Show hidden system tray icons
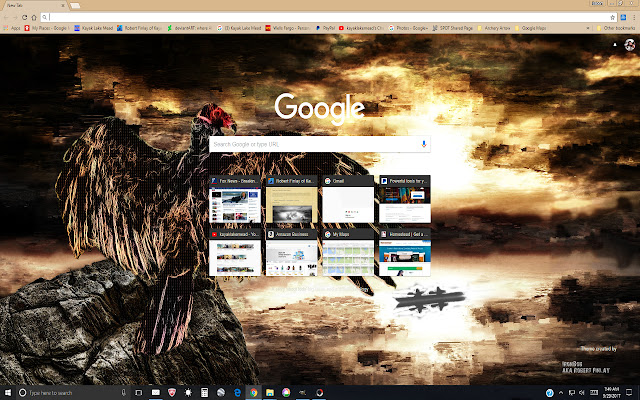The width and height of the screenshot is (640, 400). pyautogui.click(x=561, y=393)
